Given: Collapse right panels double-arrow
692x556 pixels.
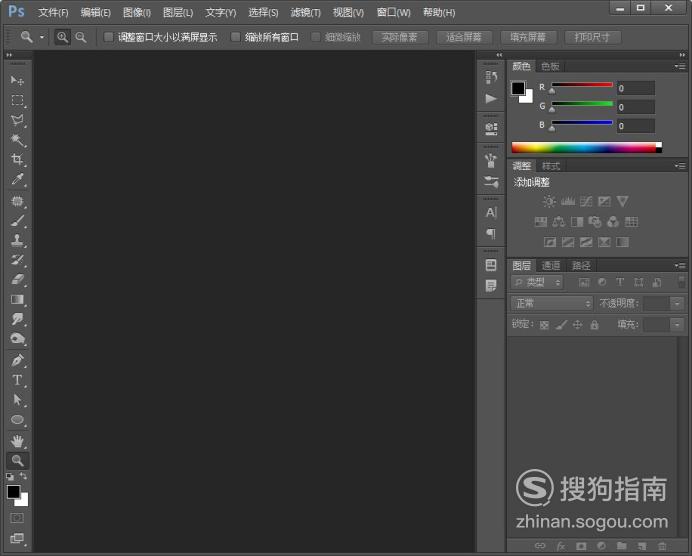Looking at the screenshot, I should 682,55.
